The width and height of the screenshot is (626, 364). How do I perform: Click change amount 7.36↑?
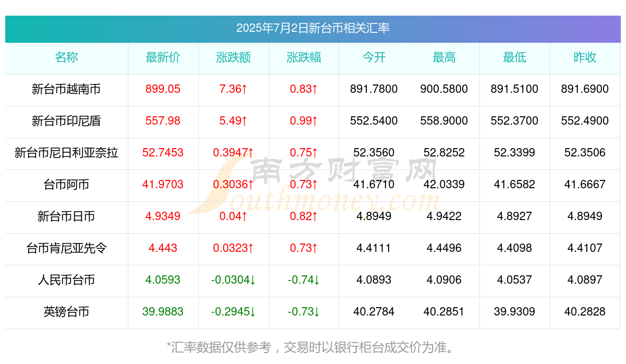233,89
